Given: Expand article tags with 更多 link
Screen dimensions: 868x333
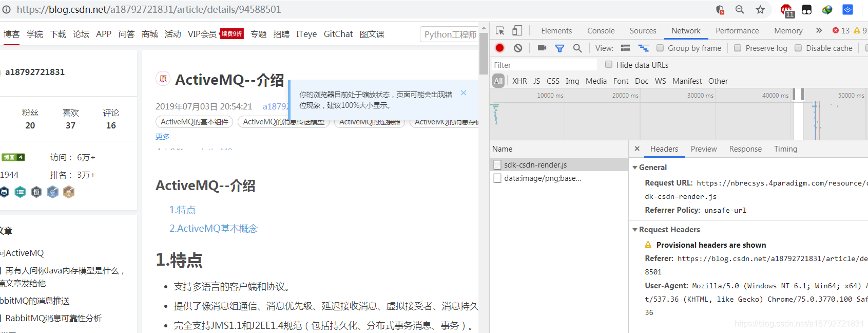Looking at the screenshot, I should click(x=162, y=137).
